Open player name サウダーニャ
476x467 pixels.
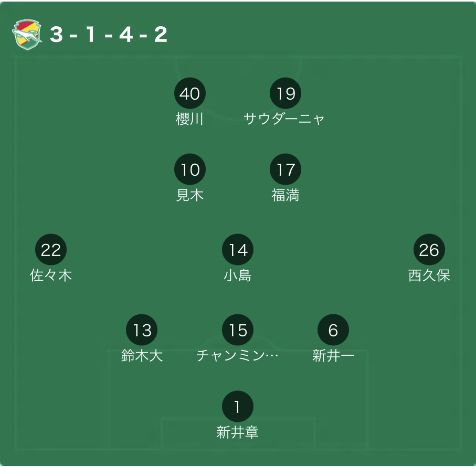coord(284,119)
